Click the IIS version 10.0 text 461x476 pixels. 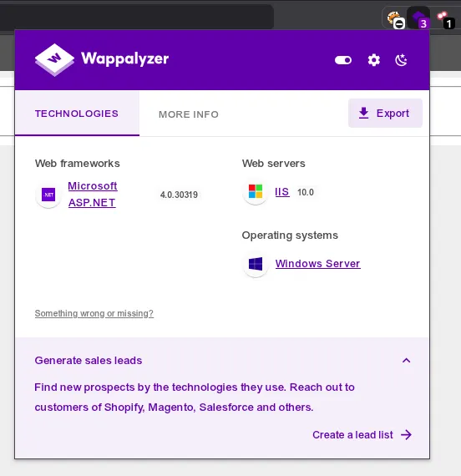pyautogui.click(x=306, y=192)
